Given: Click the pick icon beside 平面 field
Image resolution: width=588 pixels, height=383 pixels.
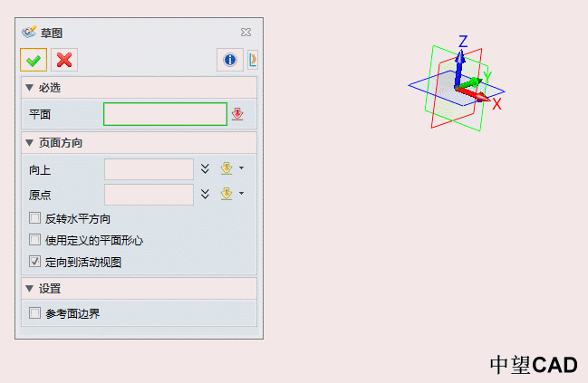Looking at the screenshot, I should [x=237, y=114].
